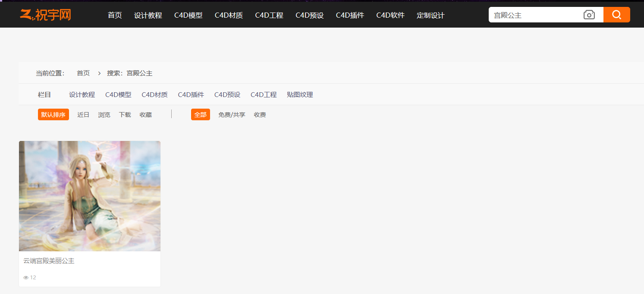The image size is (644, 294).
Task: Open 首页 in top navigation bar
Action: pos(115,15)
